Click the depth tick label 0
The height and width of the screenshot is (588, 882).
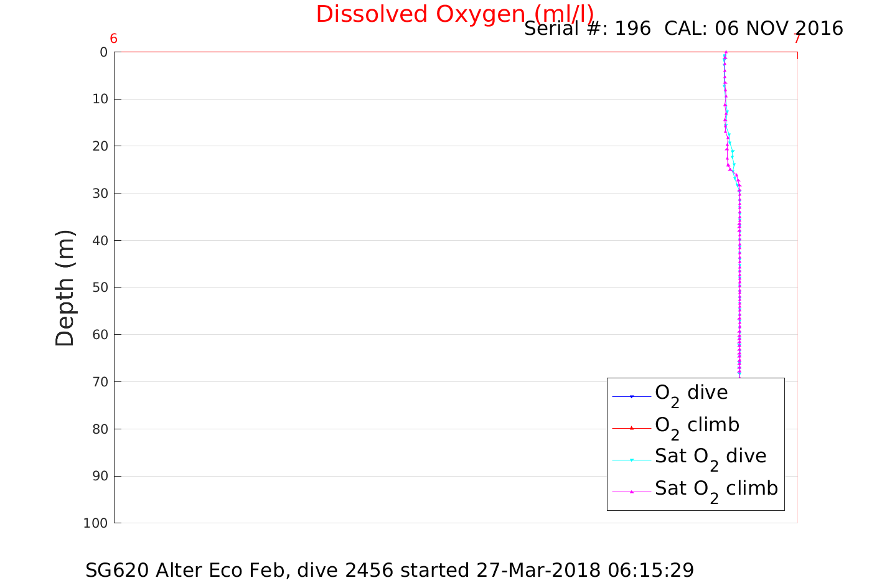pyautogui.click(x=103, y=52)
